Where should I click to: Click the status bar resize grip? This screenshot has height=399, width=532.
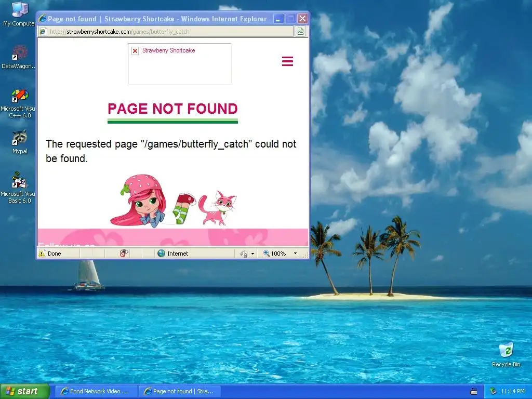pos(305,255)
